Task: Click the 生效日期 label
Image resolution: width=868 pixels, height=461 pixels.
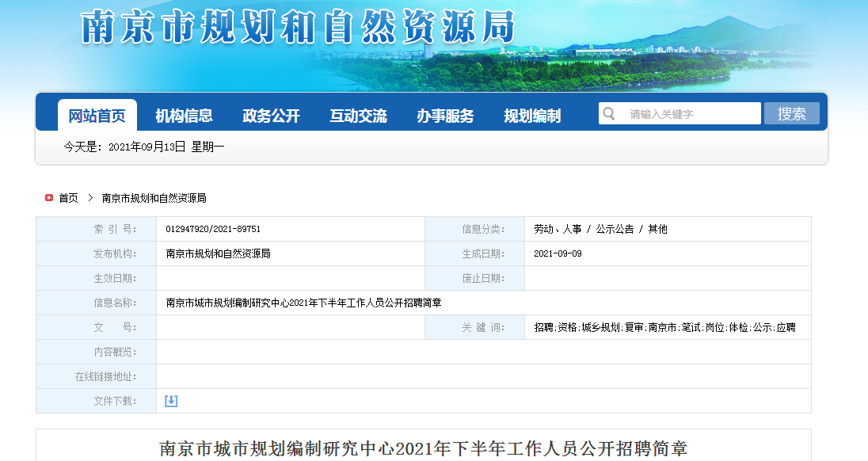Action: [115, 278]
